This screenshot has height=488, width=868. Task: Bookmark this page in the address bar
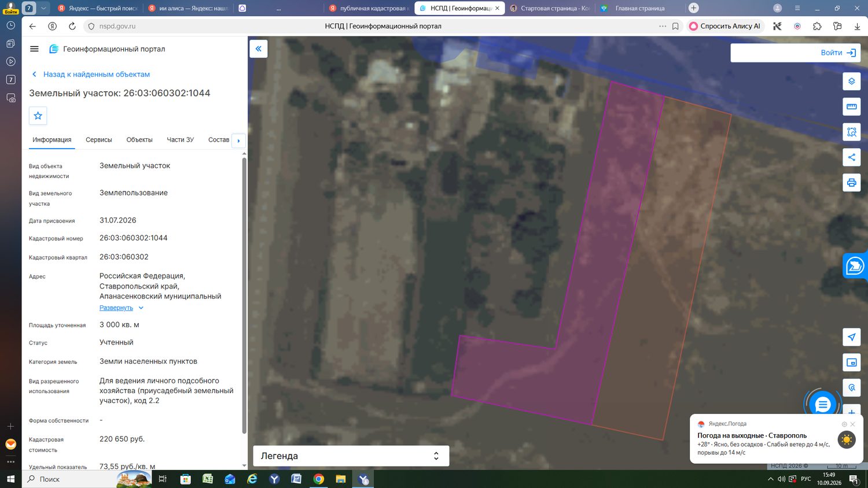[x=675, y=26]
